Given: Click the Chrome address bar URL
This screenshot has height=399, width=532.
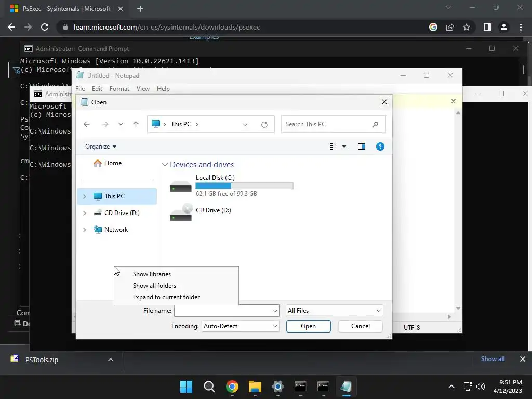Looking at the screenshot, I should point(167,27).
